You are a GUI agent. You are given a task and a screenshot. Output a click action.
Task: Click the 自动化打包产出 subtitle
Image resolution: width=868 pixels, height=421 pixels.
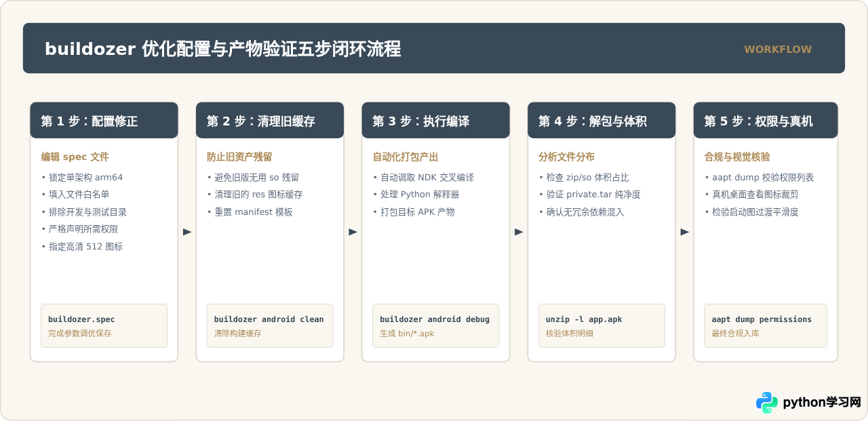click(406, 157)
